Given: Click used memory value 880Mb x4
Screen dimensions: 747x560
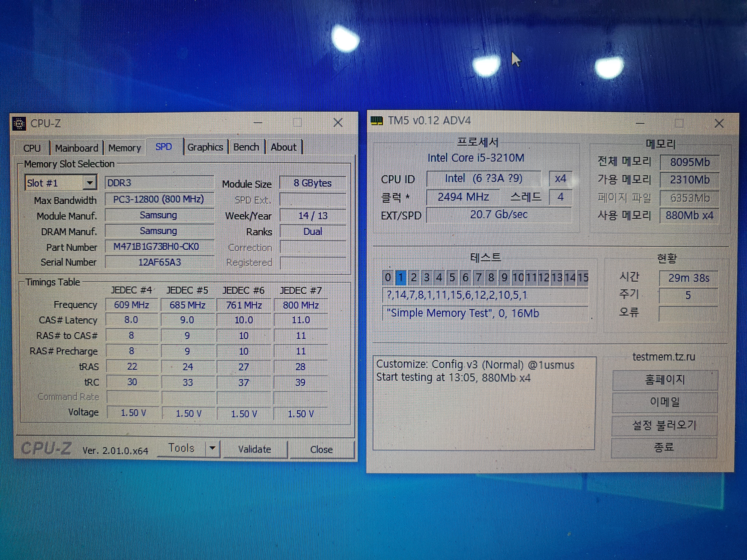Looking at the screenshot, I should pos(690,215).
